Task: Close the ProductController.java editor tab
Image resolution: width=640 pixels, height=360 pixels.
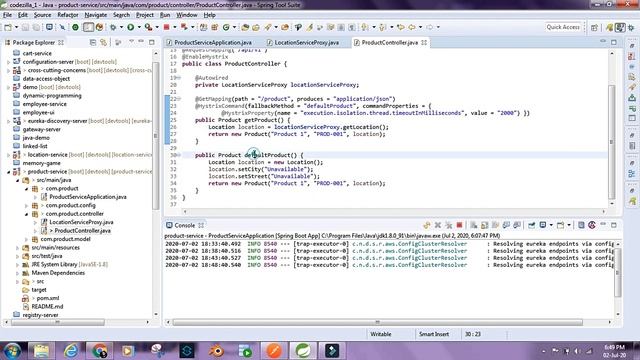Action: point(424,42)
